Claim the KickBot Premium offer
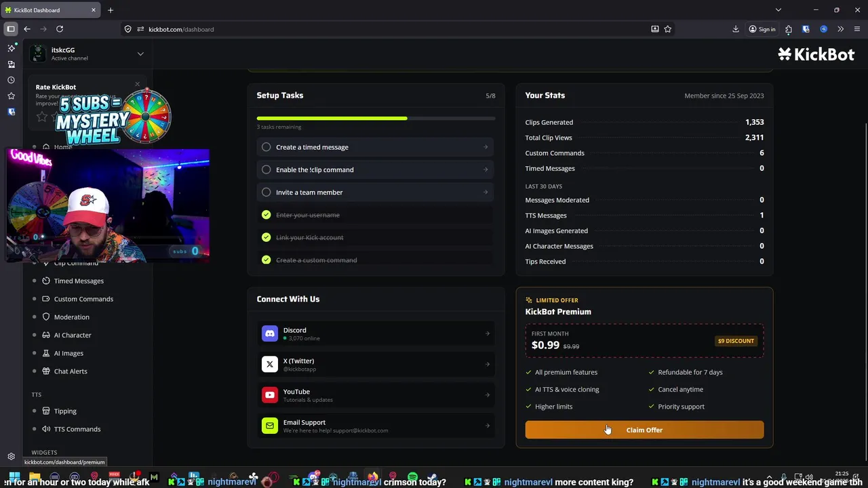The height and width of the screenshot is (488, 868). tap(644, 430)
